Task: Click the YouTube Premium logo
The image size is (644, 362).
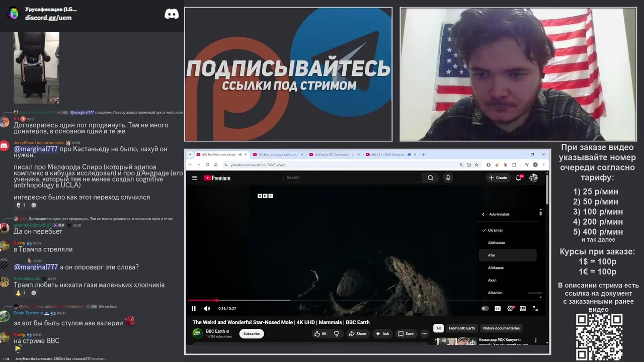Action: click(217, 178)
